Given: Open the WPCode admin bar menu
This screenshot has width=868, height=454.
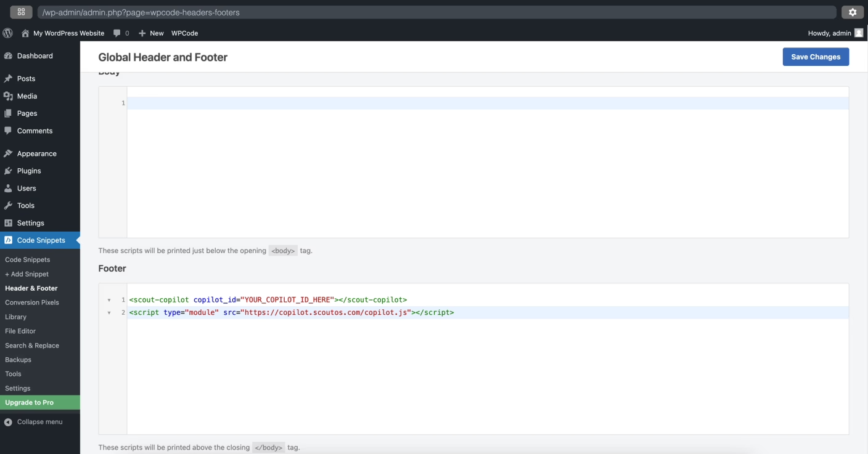Looking at the screenshot, I should [x=184, y=33].
